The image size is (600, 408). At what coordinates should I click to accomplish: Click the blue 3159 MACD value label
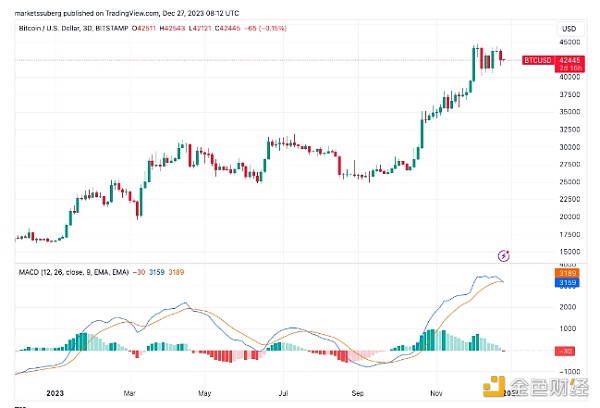point(567,282)
